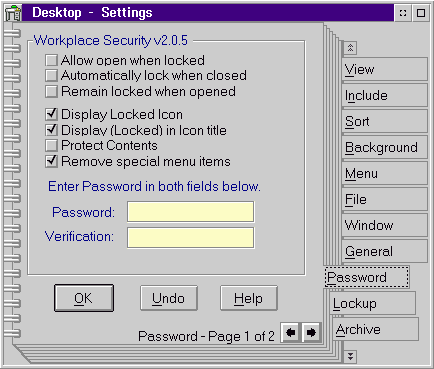
Task: Select the Sort tab
Action: tap(385, 121)
